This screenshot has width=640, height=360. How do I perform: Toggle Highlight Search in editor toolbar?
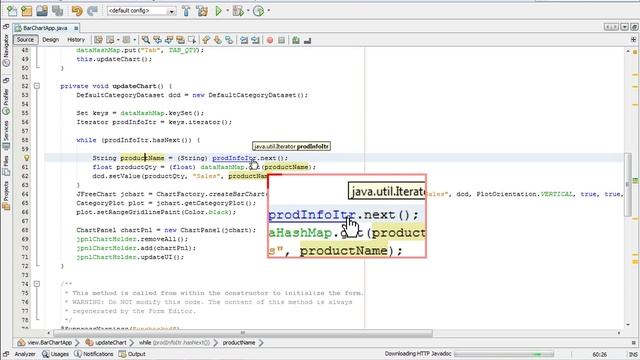pos(180,40)
